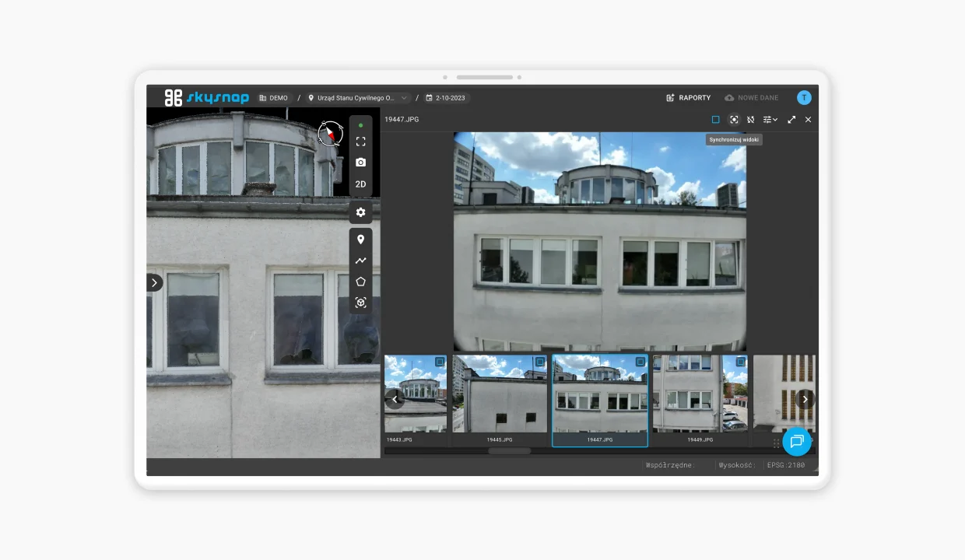The height and width of the screenshot is (560, 965).
Task: Open the RAPORTY reports button
Action: click(689, 98)
